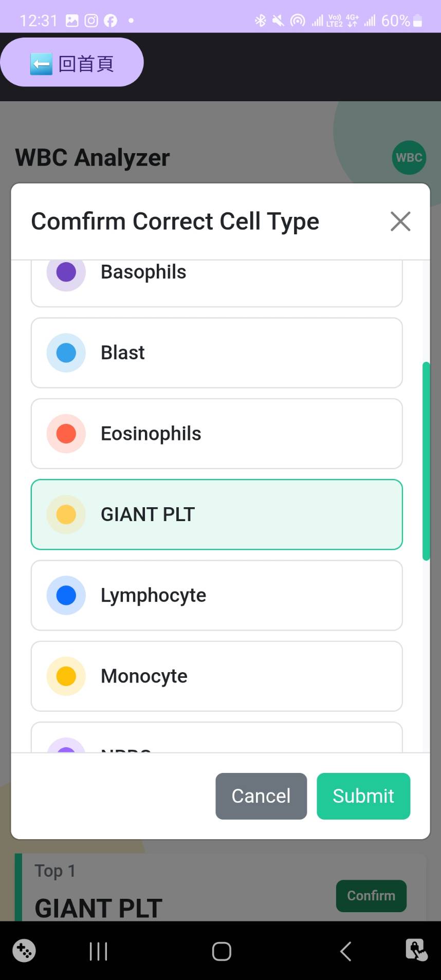This screenshot has width=441, height=980.
Task: Click the green dialog scrollbar
Action: pos(426,461)
